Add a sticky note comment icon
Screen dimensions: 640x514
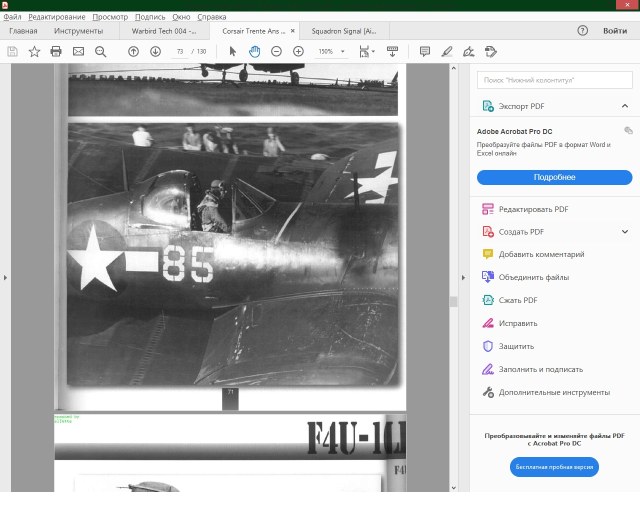425,51
